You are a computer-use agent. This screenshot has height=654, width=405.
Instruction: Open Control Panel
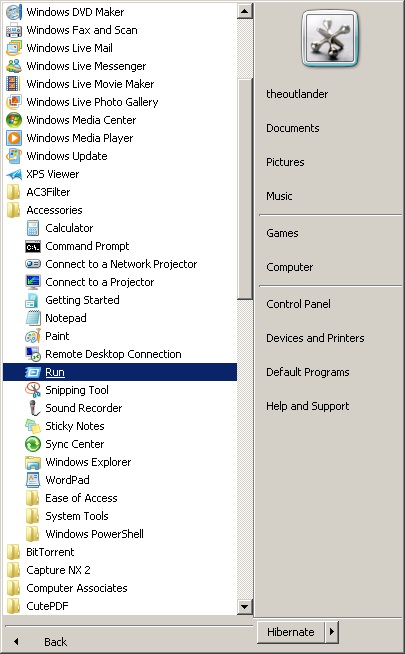pos(298,304)
